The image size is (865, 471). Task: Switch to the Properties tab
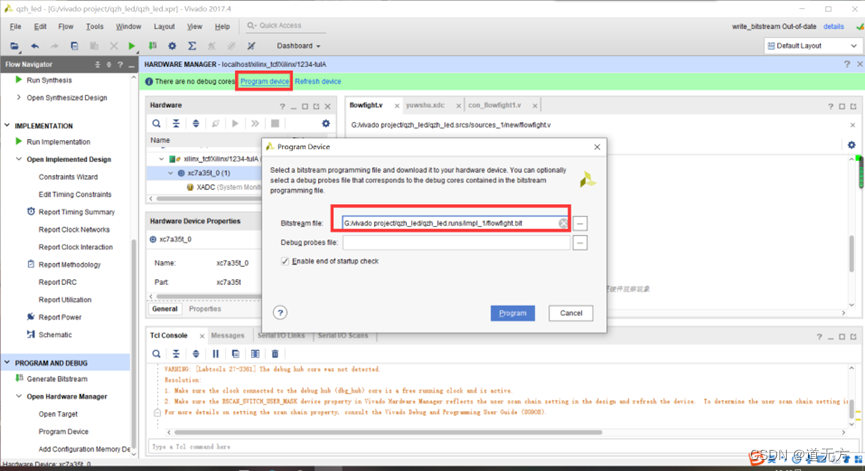tap(205, 309)
